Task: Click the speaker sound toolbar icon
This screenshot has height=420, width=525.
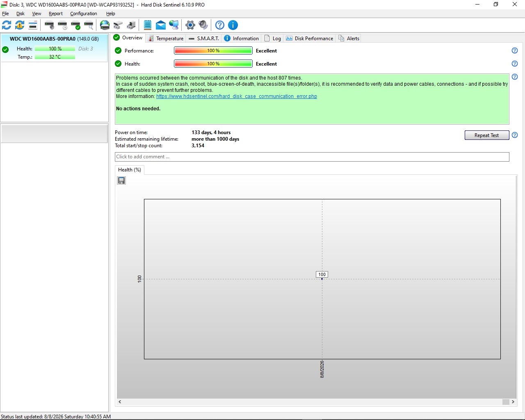Action: click(203, 25)
